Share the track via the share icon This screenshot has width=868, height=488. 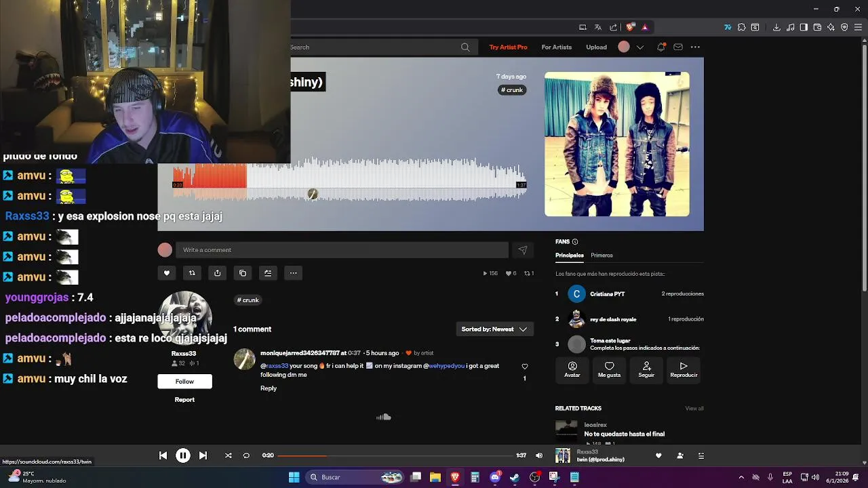coord(217,273)
